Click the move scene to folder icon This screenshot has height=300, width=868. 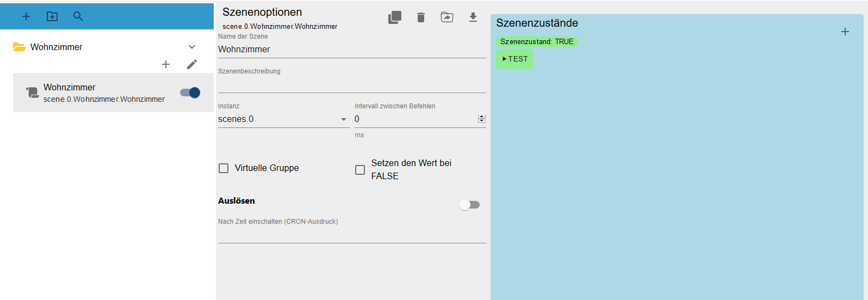click(447, 17)
